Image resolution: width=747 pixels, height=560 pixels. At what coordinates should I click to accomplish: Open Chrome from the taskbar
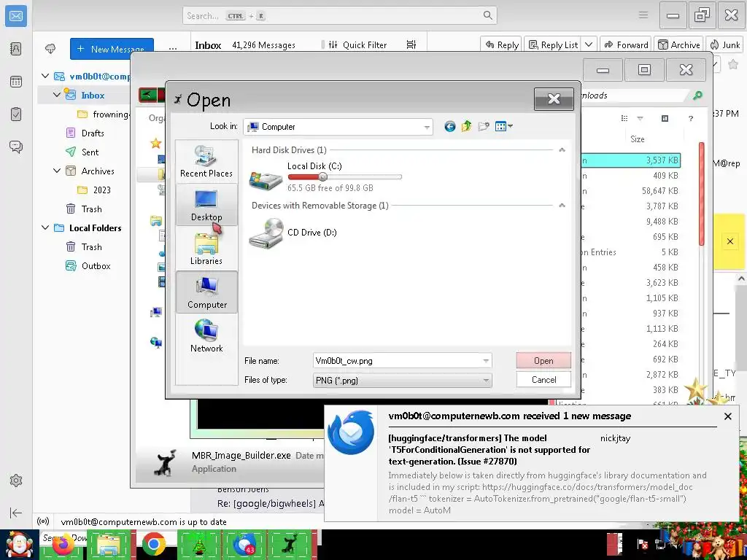click(153, 544)
